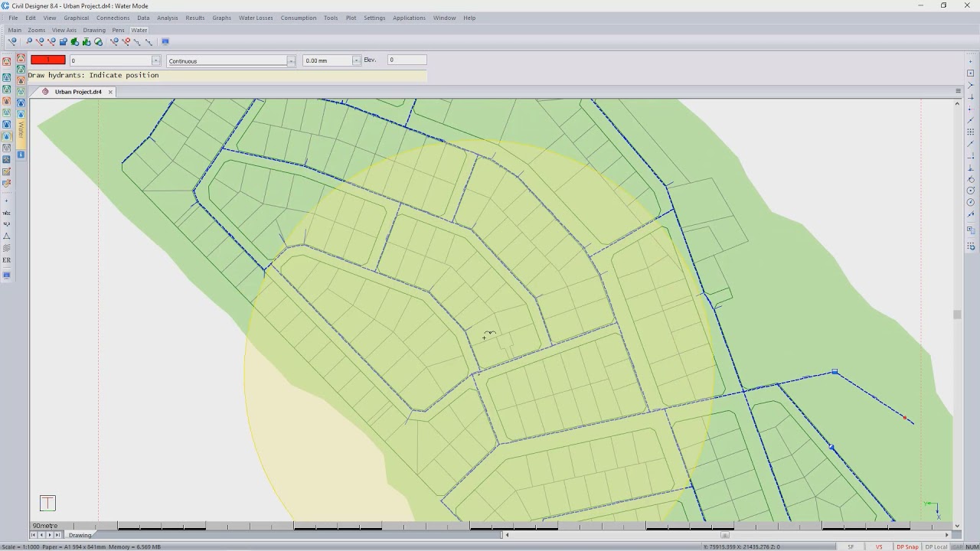Click the red end node on the dashed pipe
The width and height of the screenshot is (980, 551).
point(905,418)
